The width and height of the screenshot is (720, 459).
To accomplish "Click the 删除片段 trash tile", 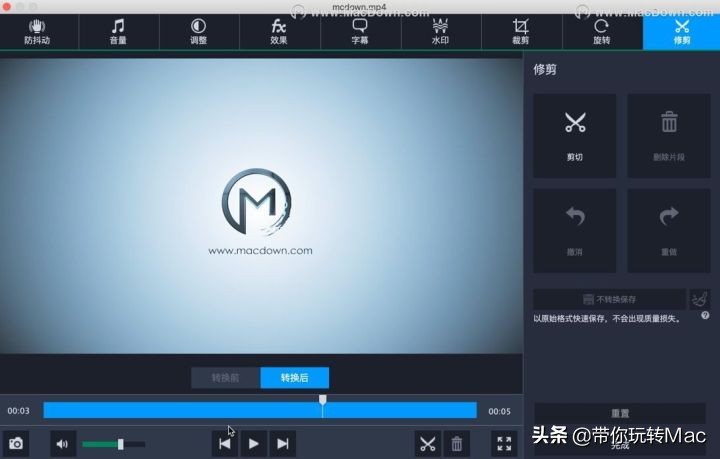I will coord(669,136).
